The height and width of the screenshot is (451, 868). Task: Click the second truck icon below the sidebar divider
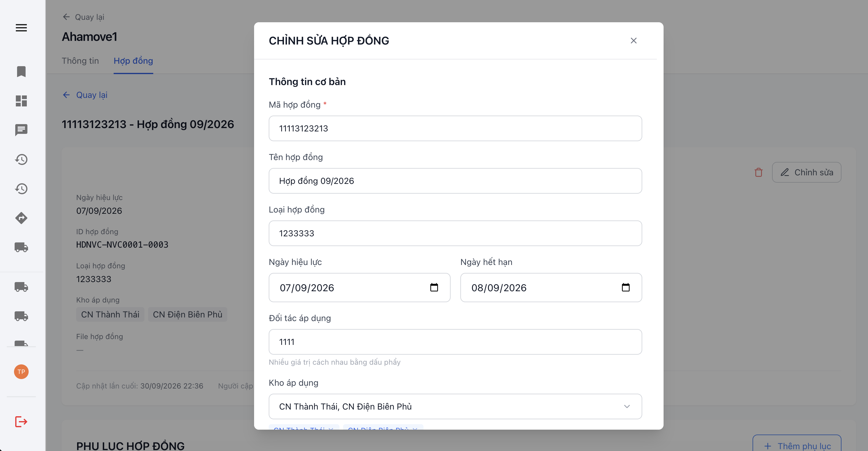tap(21, 316)
